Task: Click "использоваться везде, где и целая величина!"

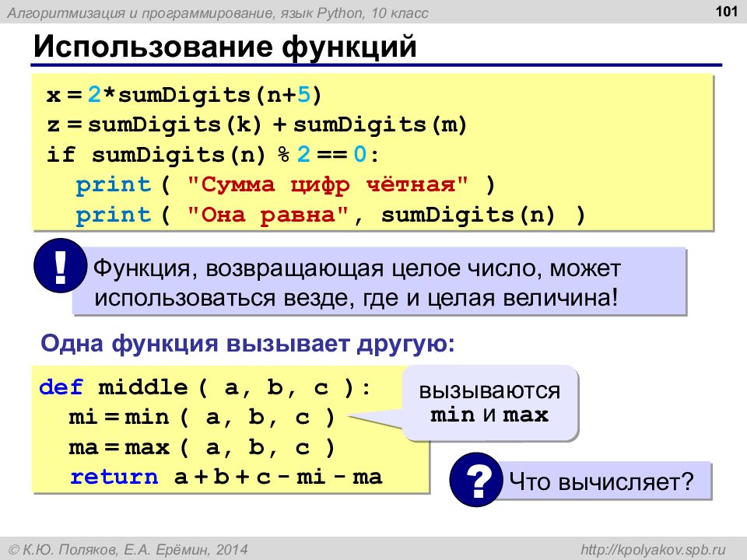Action: (x=356, y=298)
